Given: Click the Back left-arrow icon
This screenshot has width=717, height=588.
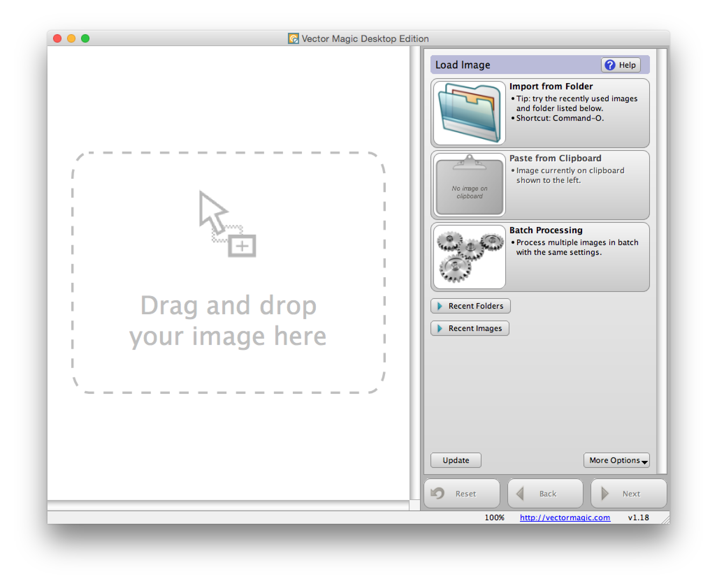Looking at the screenshot, I should (x=520, y=493).
